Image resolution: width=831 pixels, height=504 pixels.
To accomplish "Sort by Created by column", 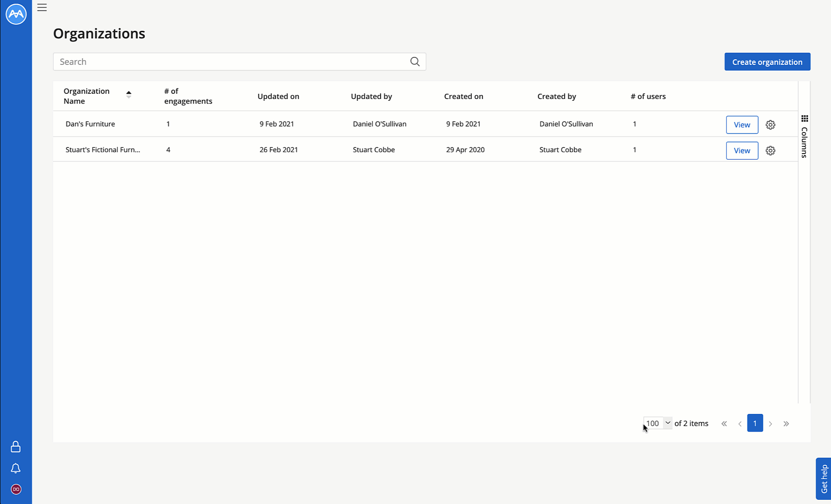I will click(556, 96).
